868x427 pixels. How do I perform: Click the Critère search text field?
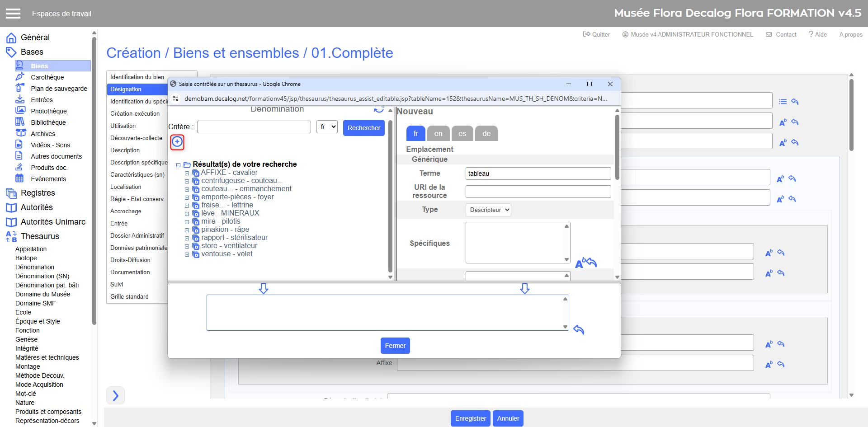tap(254, 127)
